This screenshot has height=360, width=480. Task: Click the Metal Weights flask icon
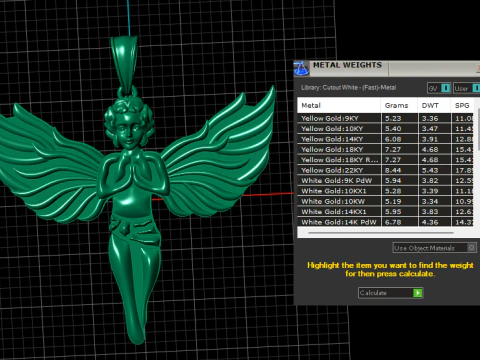coord(301,68)
